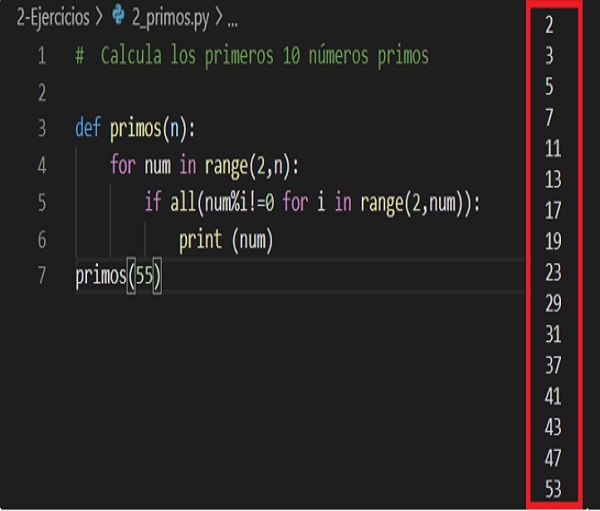Click the number 55 on line 7
600x511 pixels.
click(x=144, y=275)
